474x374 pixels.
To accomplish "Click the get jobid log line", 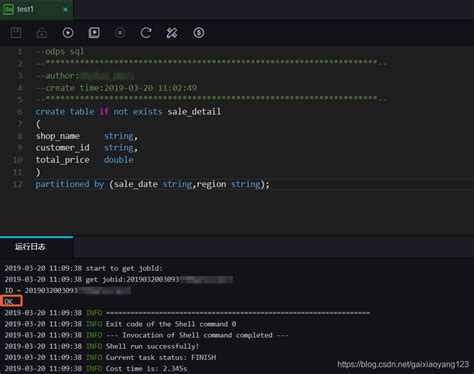I will (118, 279).
